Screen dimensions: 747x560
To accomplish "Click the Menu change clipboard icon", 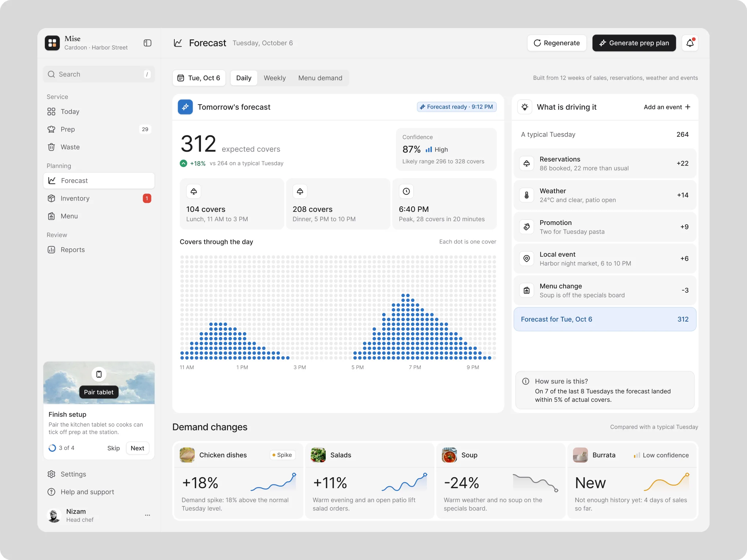I will coord(527,290).
